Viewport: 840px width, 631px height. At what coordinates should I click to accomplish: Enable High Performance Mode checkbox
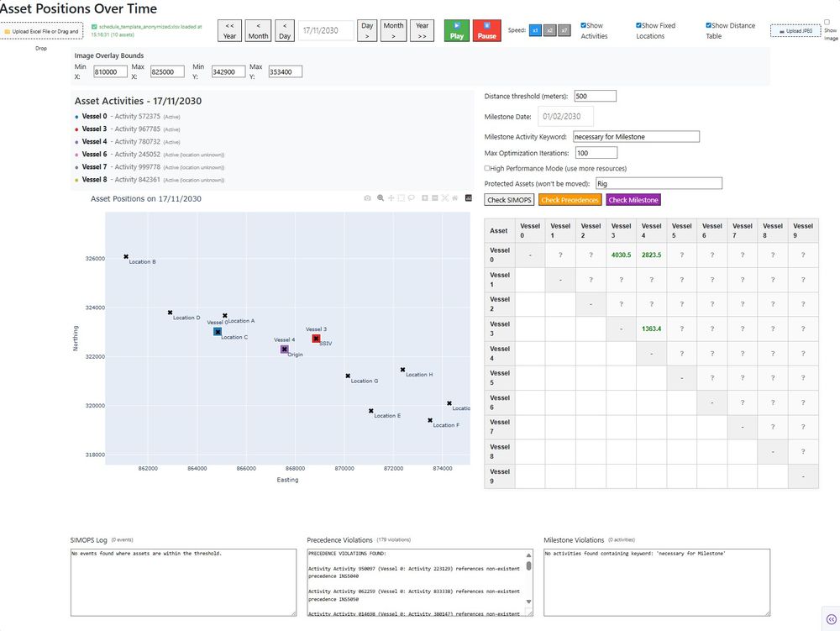[x=487, y=168]
